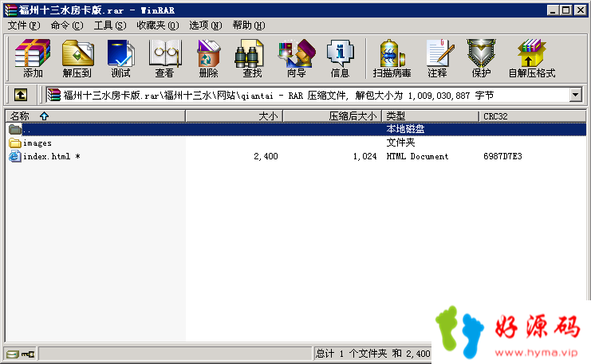Click the 保护 (Protect) shield icon
Image resolution: width=591 pixels, height=364 pixels.
point(481,58)
